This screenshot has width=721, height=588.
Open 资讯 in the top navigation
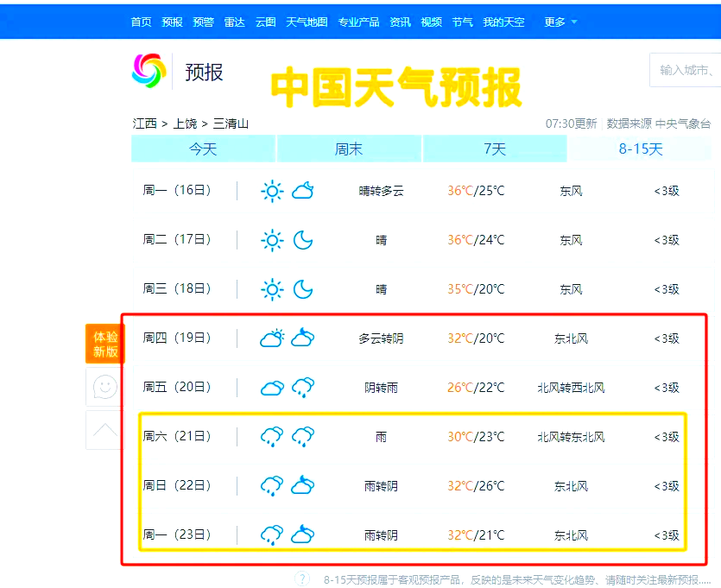(400, 22)
